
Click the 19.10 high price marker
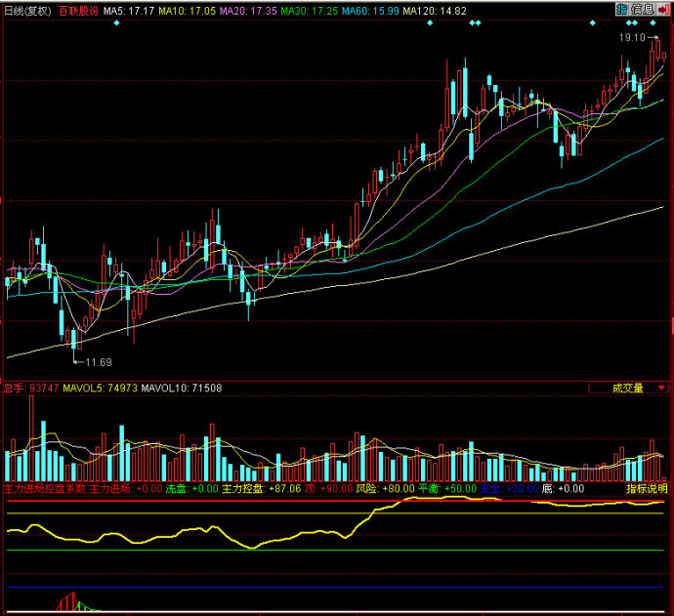(630, 37)
